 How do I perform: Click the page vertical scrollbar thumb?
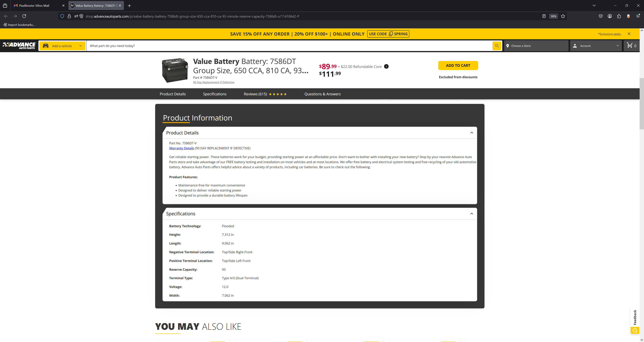pos(641,104)
